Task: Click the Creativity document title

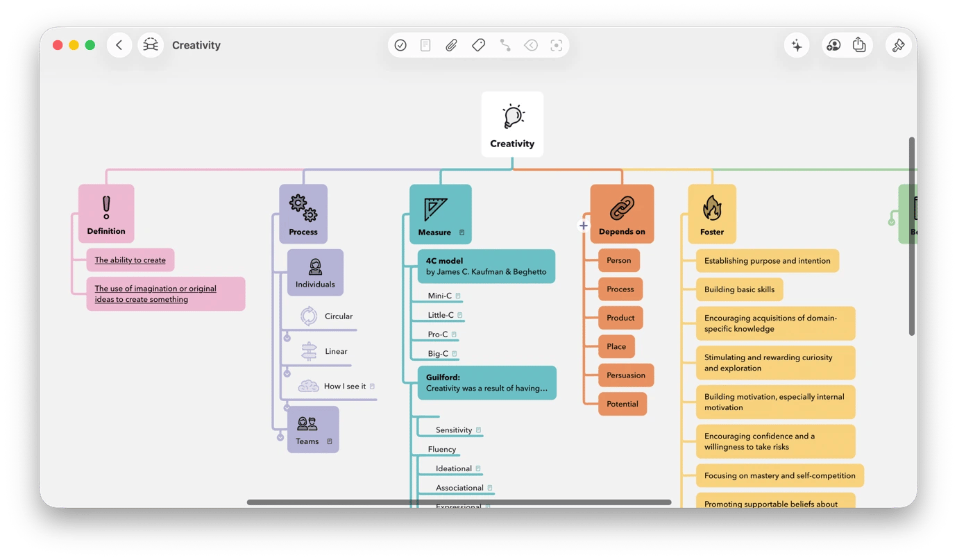Action: tap(196, 45)
